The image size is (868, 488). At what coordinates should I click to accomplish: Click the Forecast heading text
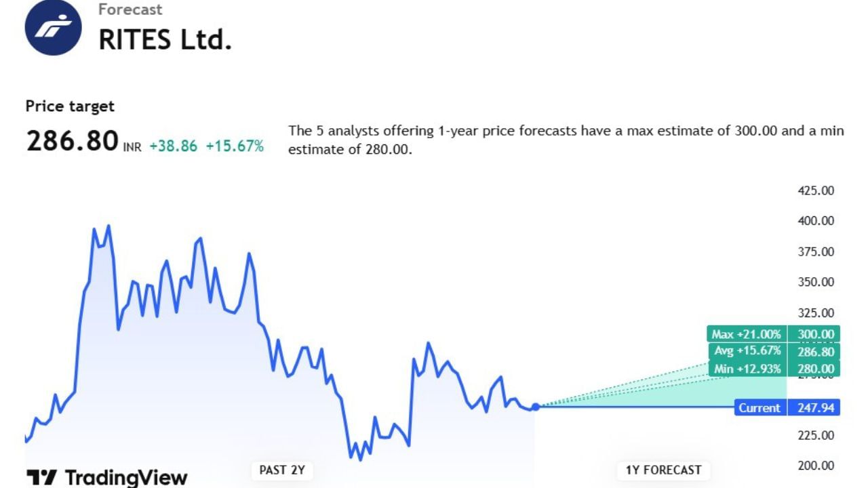coord(130,9)
